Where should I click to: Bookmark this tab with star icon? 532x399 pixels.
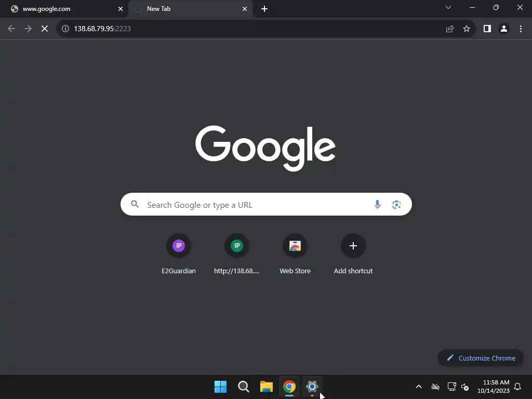tap(467, 29)
